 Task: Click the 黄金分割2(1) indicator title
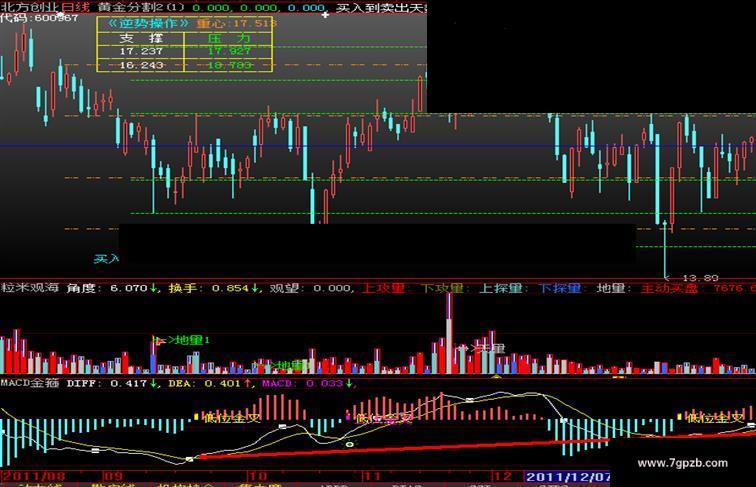(141, 7)
